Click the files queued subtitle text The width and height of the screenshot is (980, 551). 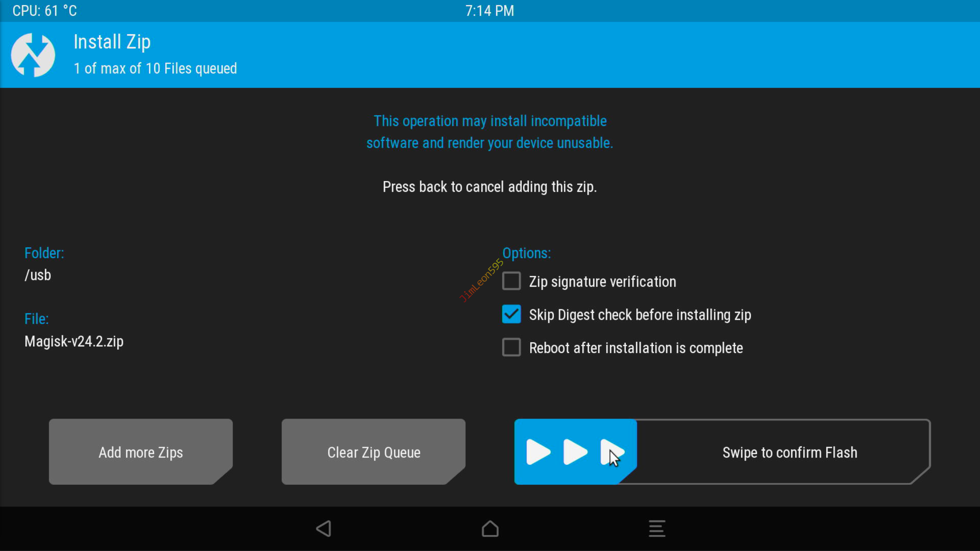point(155,68)
